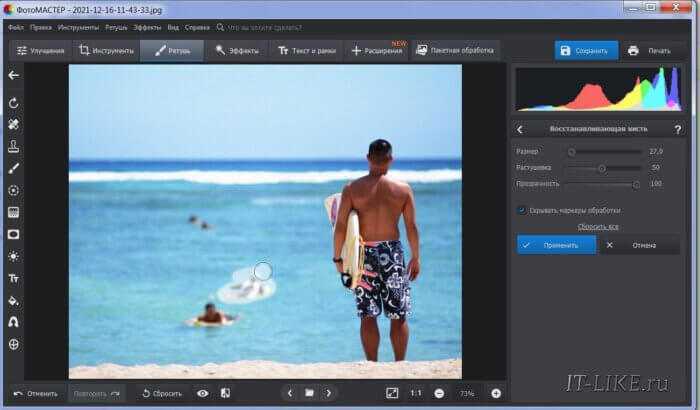
Task: Click the blue Сохранить button
Action: point(587,50)
